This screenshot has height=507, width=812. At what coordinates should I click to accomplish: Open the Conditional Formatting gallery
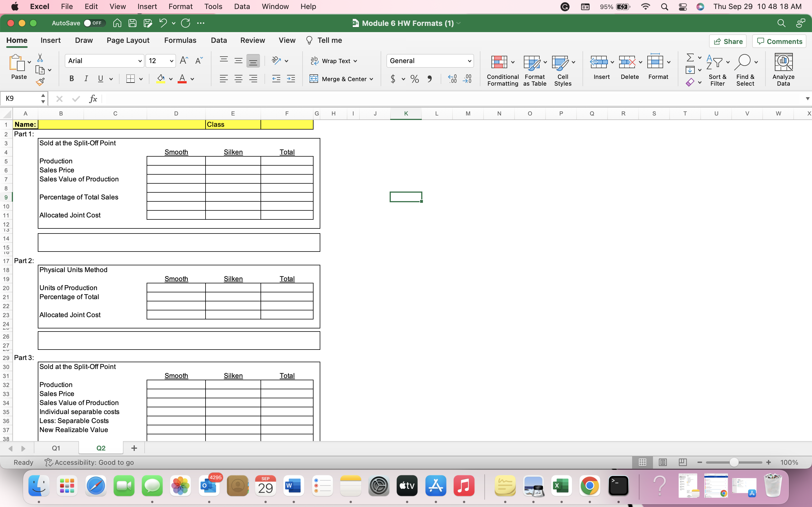click(x=502, y=69)
